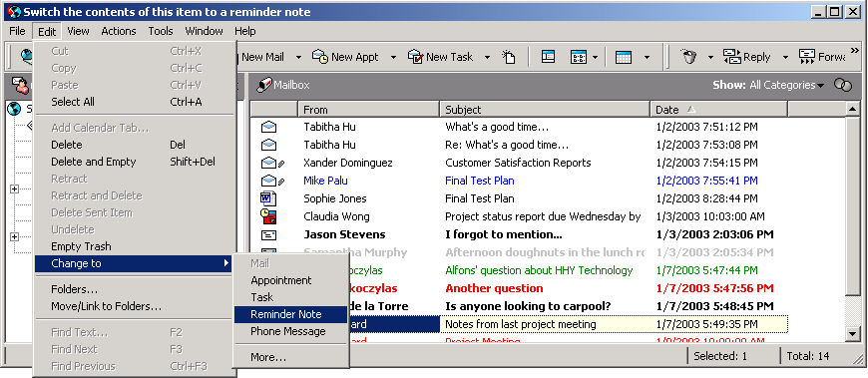The height and width of the screenshot is (378, 868).
Task: Expand the upper plus node in folder tree
Action: (x=14, y=189)
